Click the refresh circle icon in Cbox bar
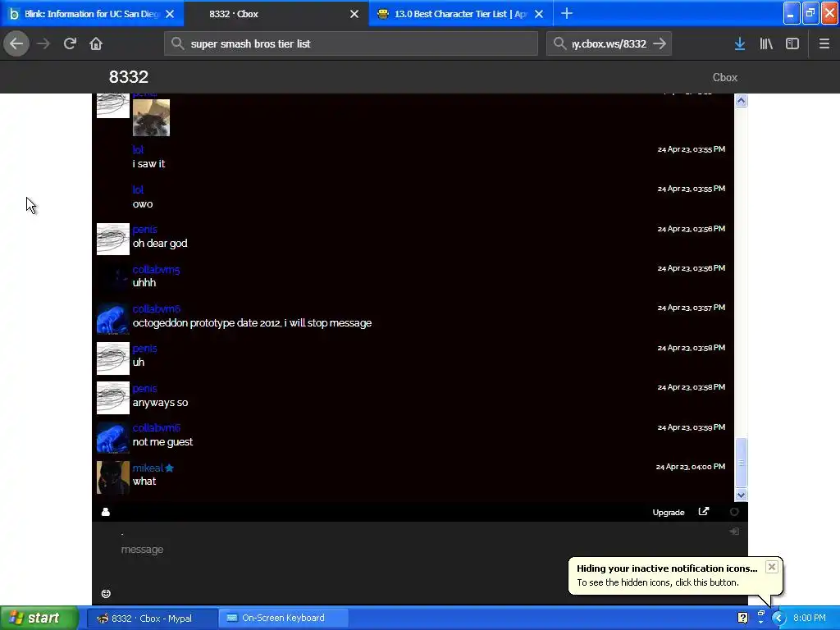The image size is (840, 630). coord(734,512)
